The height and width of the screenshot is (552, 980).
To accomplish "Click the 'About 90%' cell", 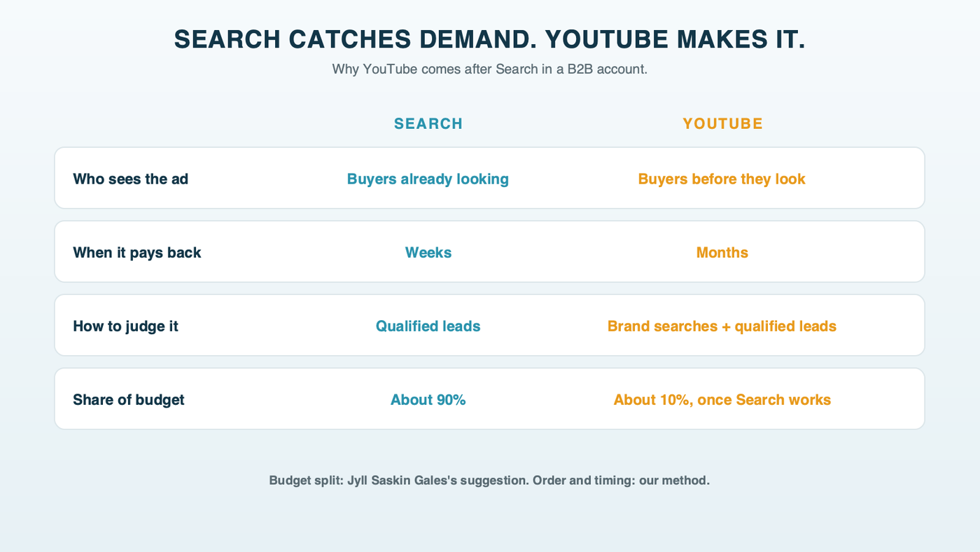I will [x=428, y=399].
